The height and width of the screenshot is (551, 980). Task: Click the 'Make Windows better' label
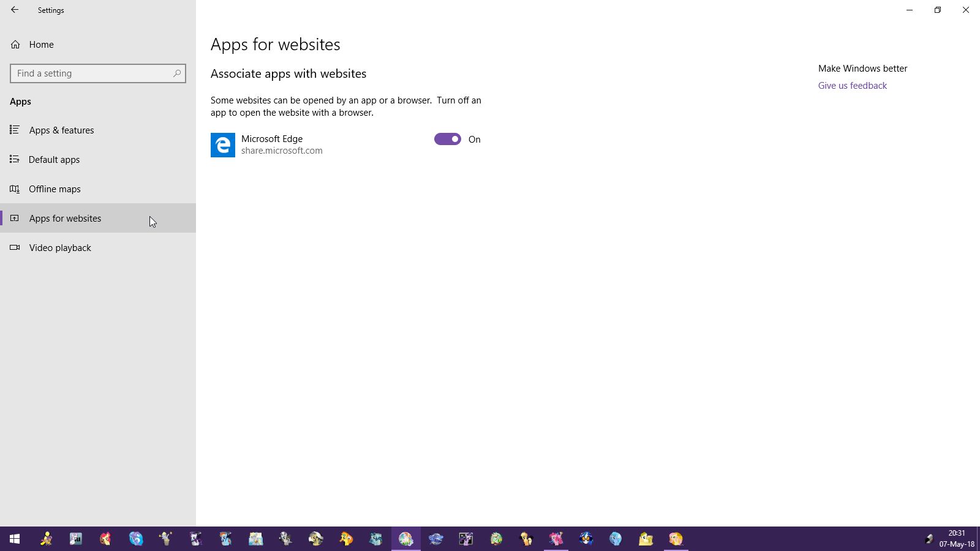pos(862,69)
